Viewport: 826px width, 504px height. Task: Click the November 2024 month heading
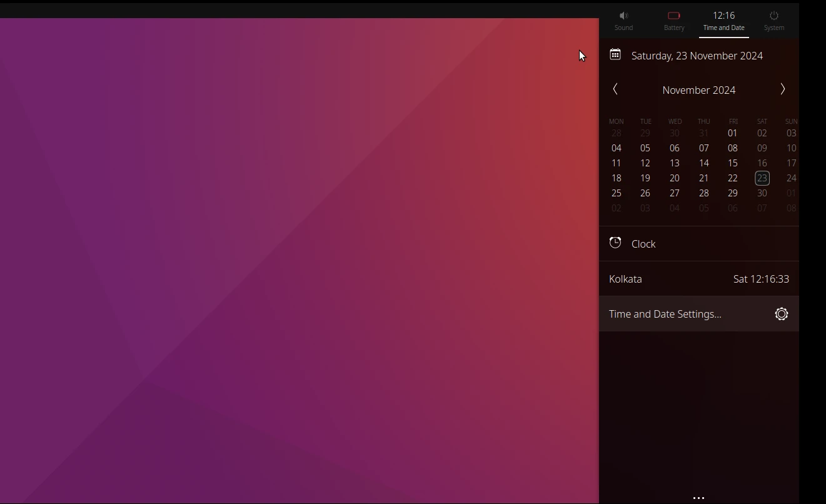(x=698, y=90)
